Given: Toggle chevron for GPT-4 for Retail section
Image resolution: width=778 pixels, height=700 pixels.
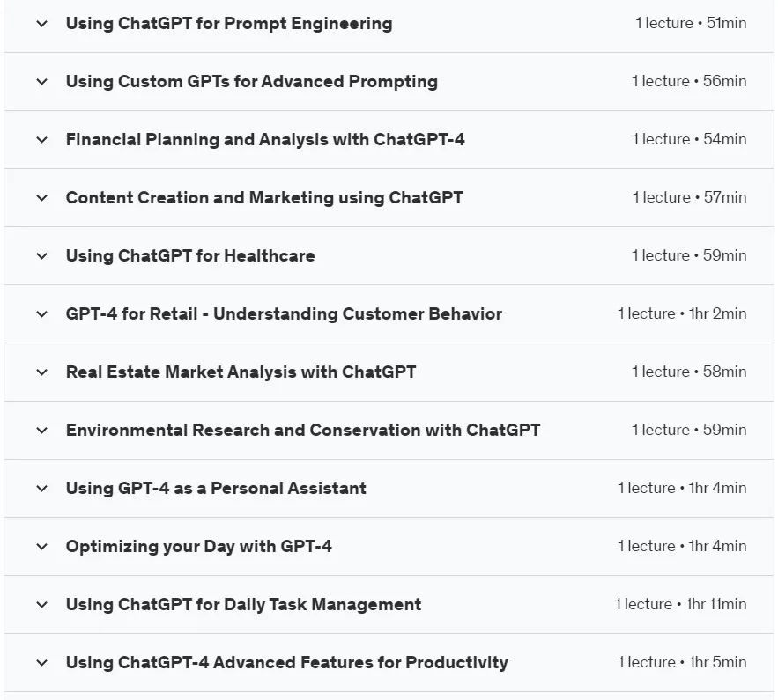Looking at the screenshot, I should click(42, 313).
